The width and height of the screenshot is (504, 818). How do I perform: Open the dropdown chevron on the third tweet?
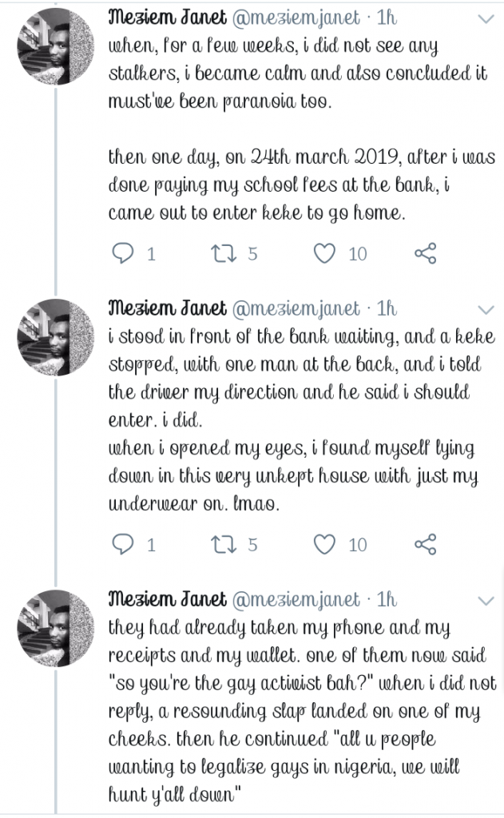click(x=486, y=601)
